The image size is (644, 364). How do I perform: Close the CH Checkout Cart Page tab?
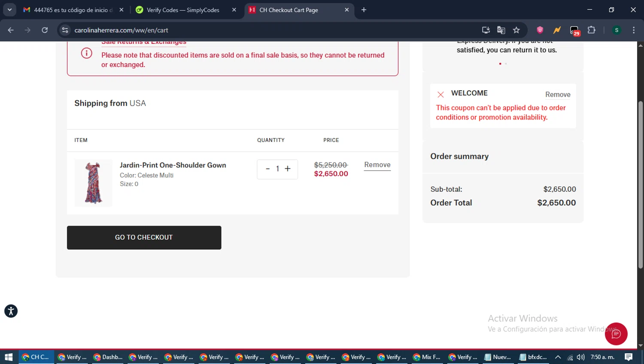(x=347, y=10)
